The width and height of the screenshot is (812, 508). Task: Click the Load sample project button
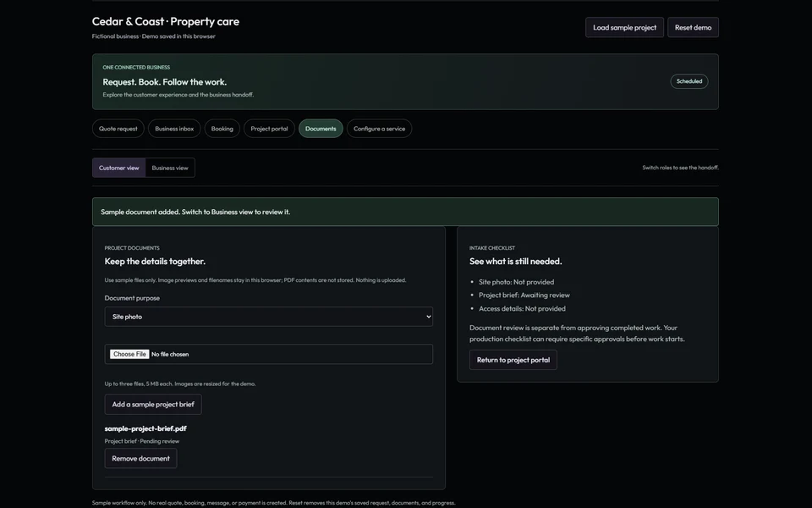pos(624,27)
